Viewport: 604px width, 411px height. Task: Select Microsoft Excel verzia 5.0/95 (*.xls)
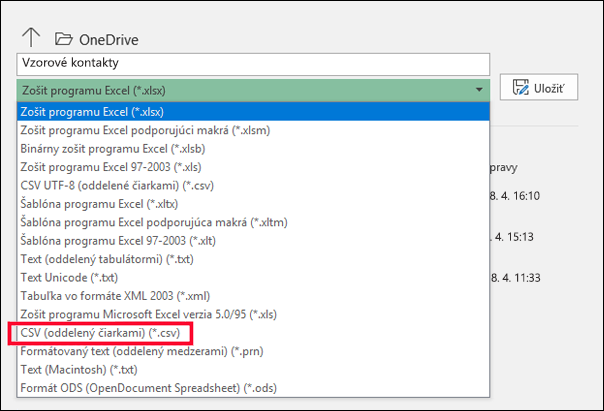click(253, 314)
